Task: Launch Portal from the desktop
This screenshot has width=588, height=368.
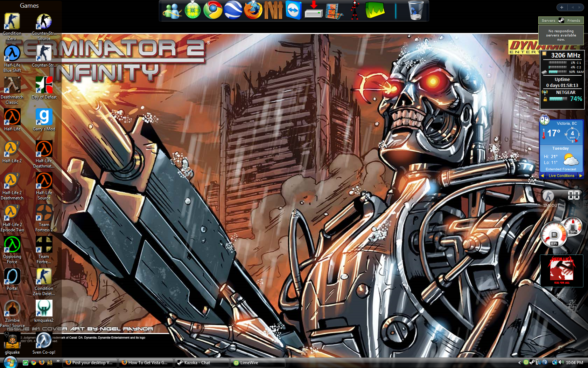Action: pos(12,276)
